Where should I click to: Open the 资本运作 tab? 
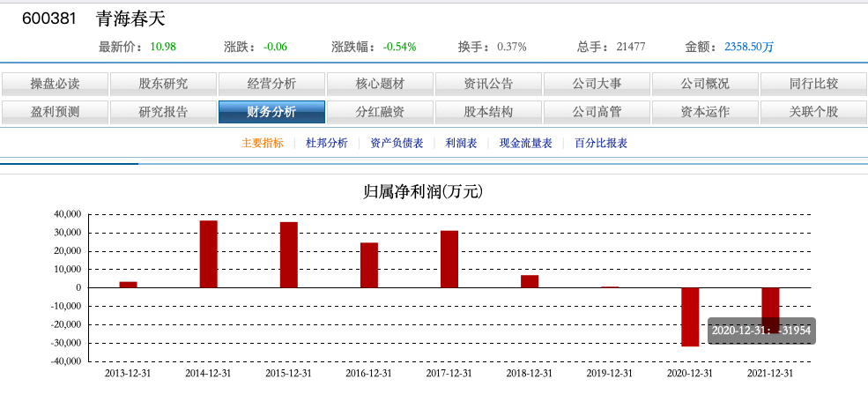pyautogui.click(x=705, y=112)
